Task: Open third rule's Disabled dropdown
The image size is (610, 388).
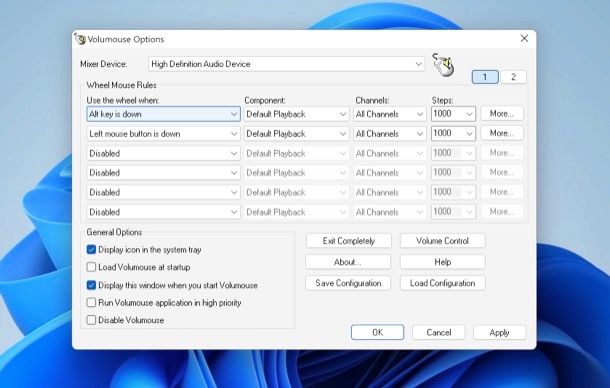Action: 163,153
